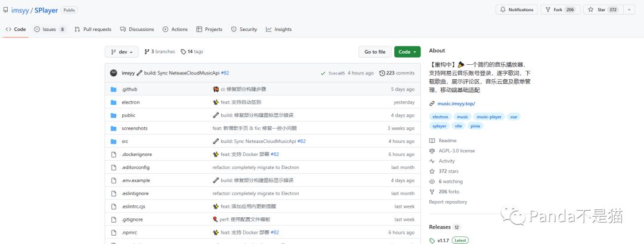The width and height of the screenshot is (644, 244).
Task: Open the imsyy owner link
Action: point(20,10)
